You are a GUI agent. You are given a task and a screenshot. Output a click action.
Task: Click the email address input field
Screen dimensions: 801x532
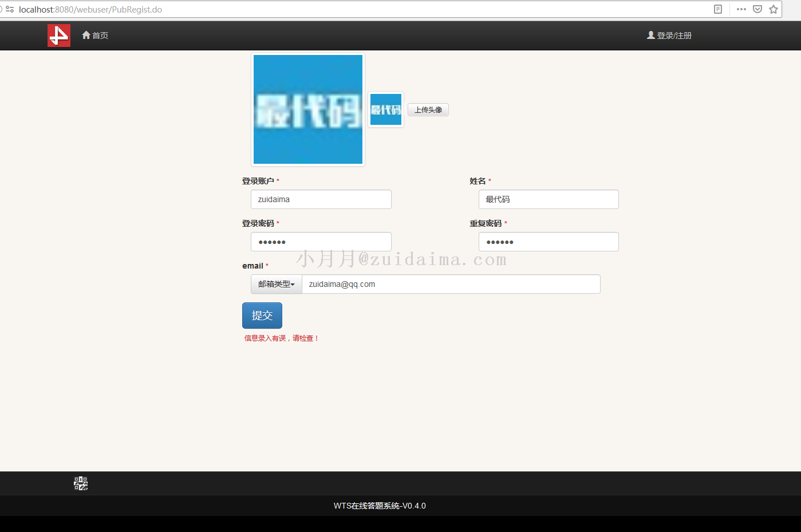coord(451,284)
